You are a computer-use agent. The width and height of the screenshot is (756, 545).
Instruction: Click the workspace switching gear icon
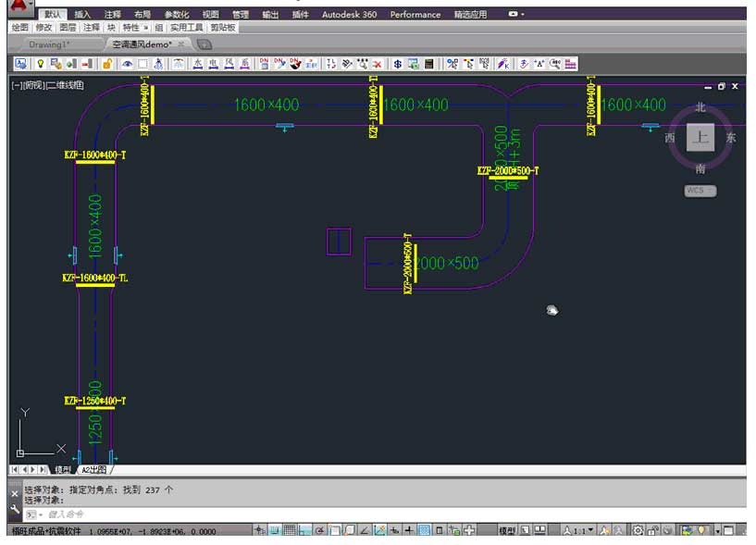tap(638, 531)
